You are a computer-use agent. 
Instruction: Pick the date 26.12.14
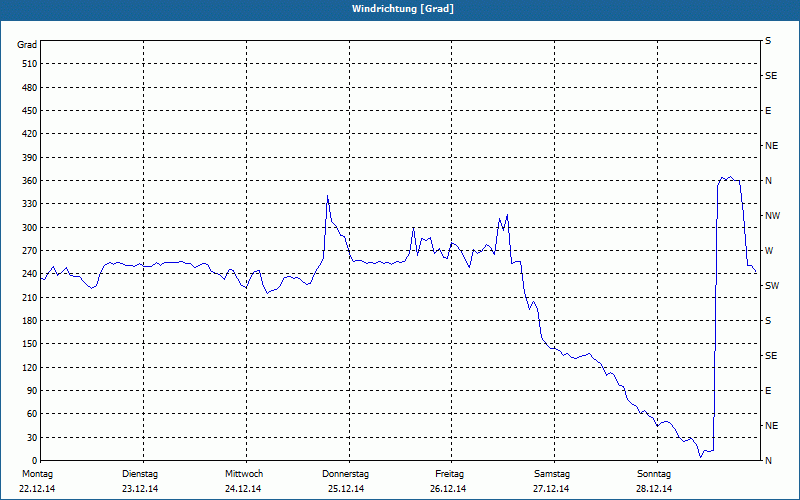point(448,489)
